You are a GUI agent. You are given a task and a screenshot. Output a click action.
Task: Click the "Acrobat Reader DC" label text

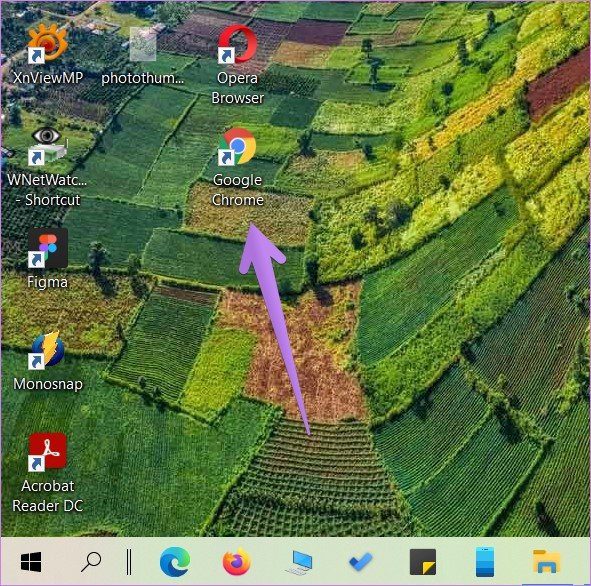coord(47,496)
